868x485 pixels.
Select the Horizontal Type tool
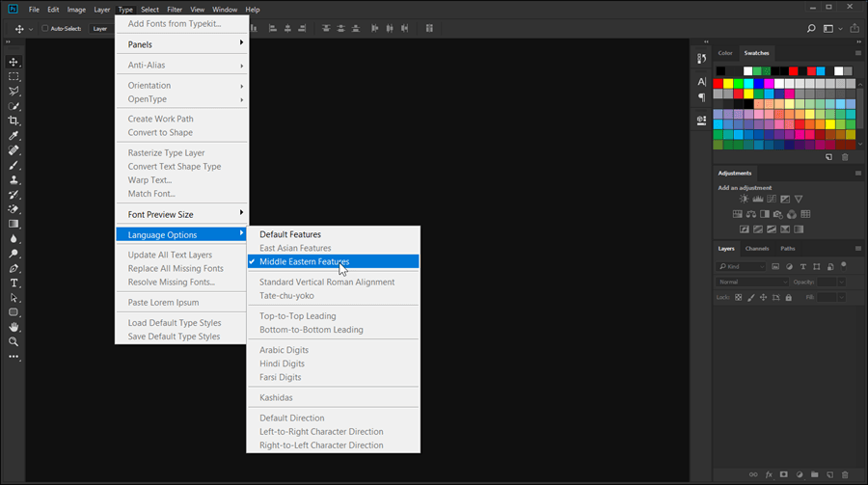[14, 283]
